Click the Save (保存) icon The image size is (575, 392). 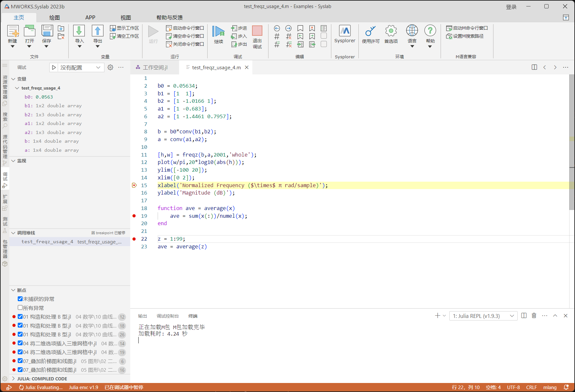pyautogui.click(x=47, y=31)
